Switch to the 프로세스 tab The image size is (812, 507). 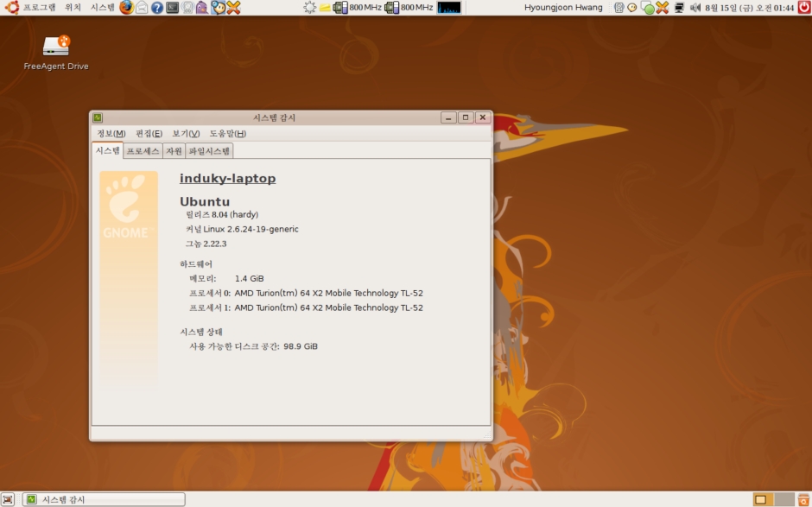coord(143,150)
